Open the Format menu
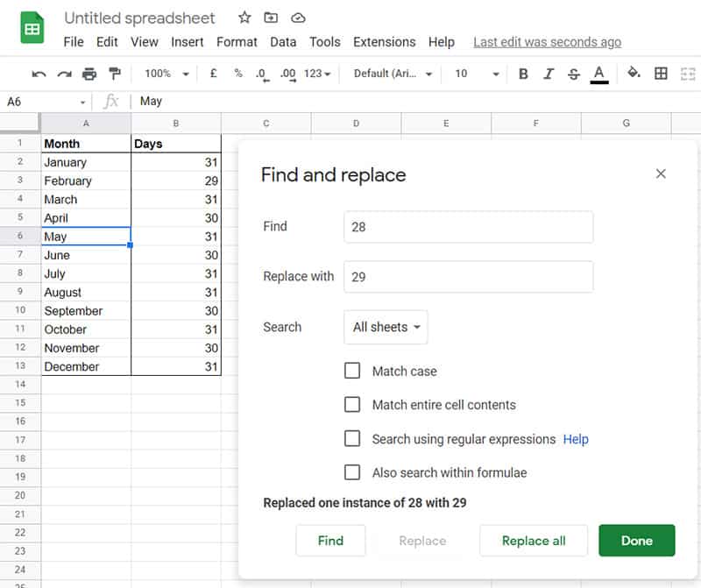The image size is (701, 588). point(237,42)
